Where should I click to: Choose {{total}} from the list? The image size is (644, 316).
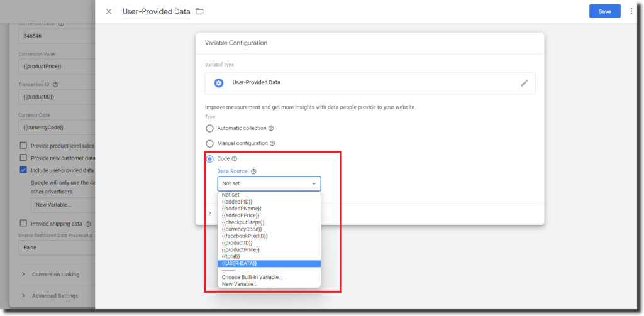coord(269,256)
